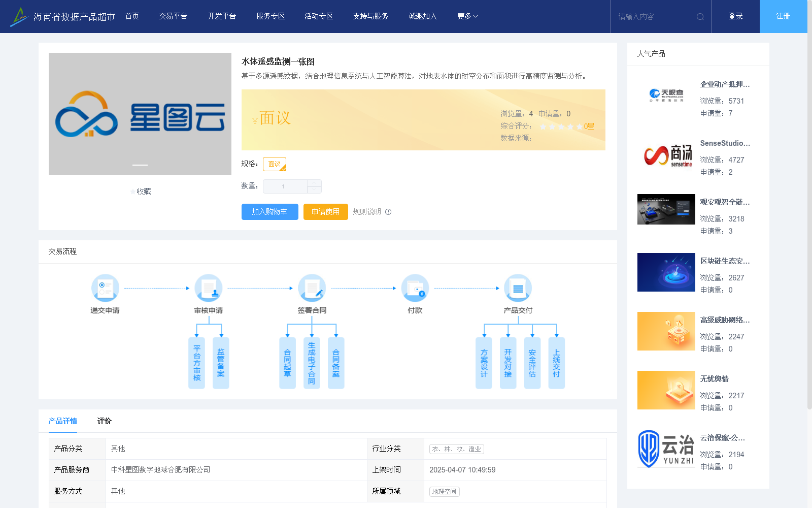This screenshot has width=812, height=508.
Task: Open the 区块链生态安 product thumbnail
Action: 666,272
